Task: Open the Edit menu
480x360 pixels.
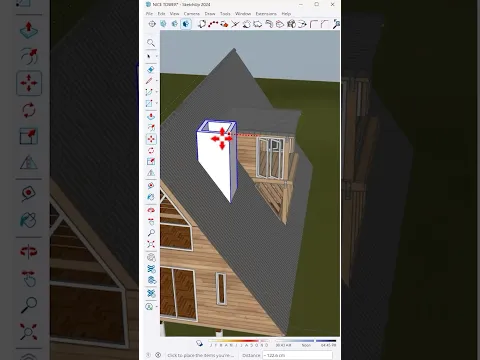Action: pos(161,14)
